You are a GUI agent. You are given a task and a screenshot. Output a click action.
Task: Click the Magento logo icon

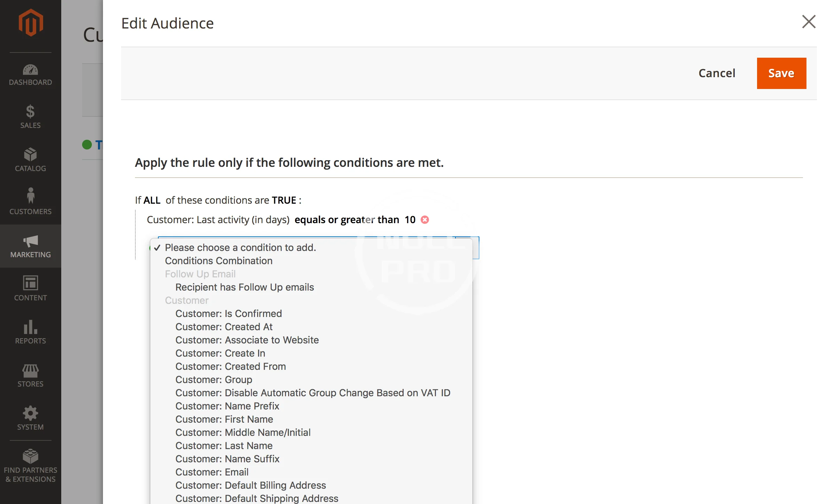31,23
